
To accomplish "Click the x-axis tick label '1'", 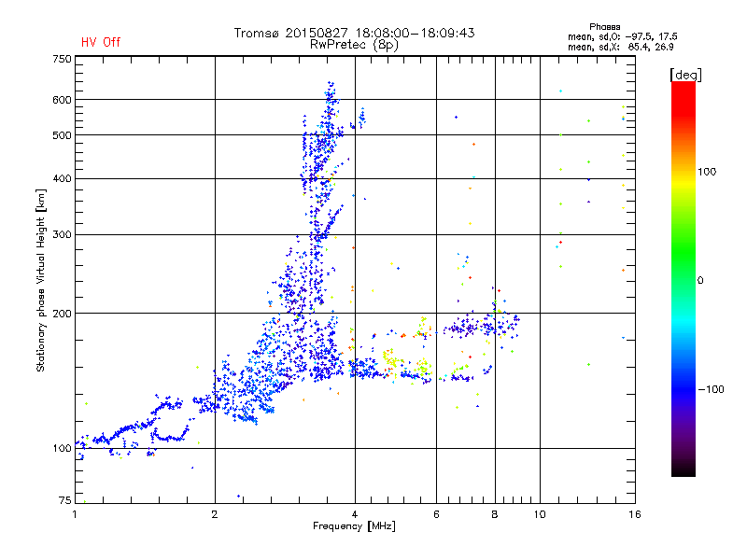I will [x=75, y=514].
